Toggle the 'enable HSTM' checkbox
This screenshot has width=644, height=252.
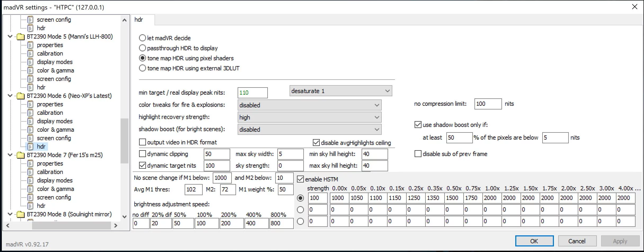coord(300,179)
